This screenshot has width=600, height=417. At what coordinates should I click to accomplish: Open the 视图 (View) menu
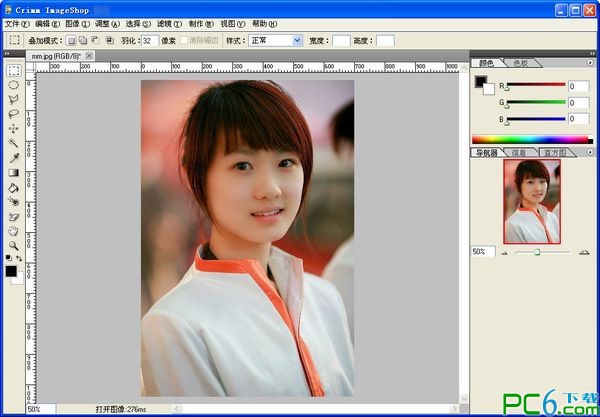pos(233,24)
